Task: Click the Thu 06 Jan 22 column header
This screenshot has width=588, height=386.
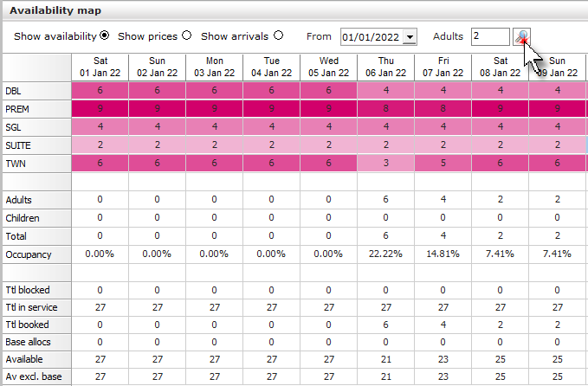Action: (386, 68)
